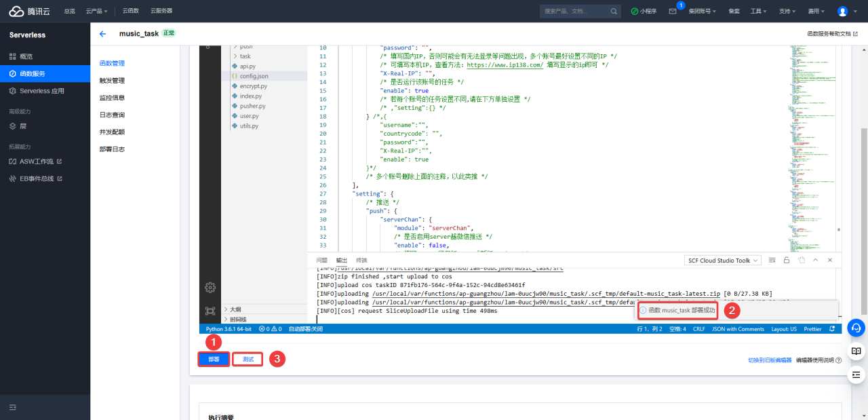This screenshot has height=420, width=868.
Task: Open the blue customer support headset icon
Action: (x=856, y=328)
